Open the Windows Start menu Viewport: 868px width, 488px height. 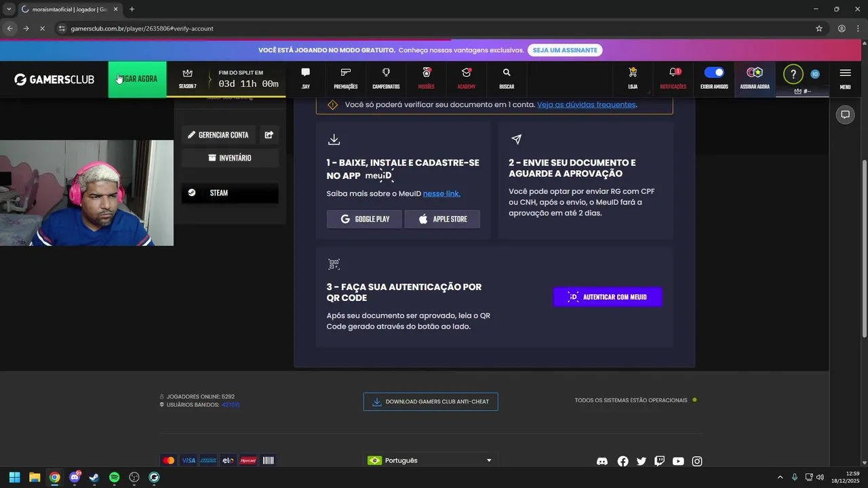pos(14,477)
